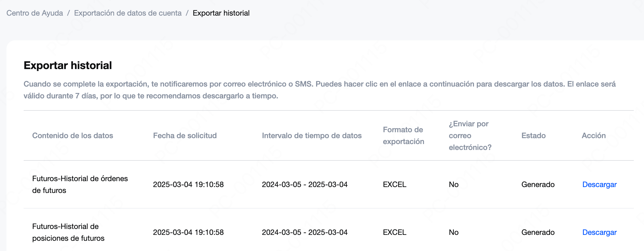The image size is (644, 251).
Task: Click the description paragraph about export notification
Action: tap(320, 90)
